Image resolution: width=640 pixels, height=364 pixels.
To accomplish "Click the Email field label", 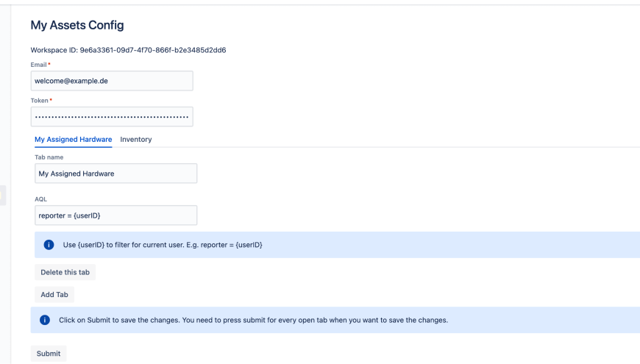I will [x=39, y=65].
